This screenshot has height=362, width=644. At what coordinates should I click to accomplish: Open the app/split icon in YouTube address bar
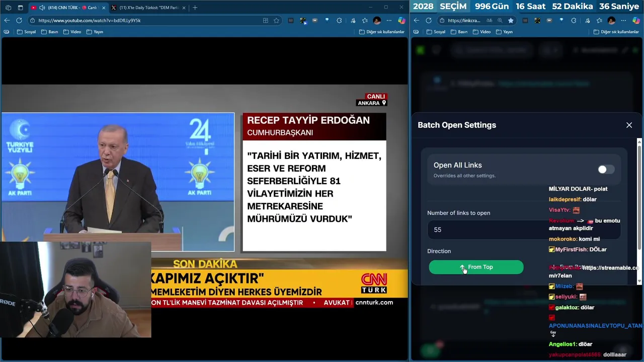pos(266,21)
